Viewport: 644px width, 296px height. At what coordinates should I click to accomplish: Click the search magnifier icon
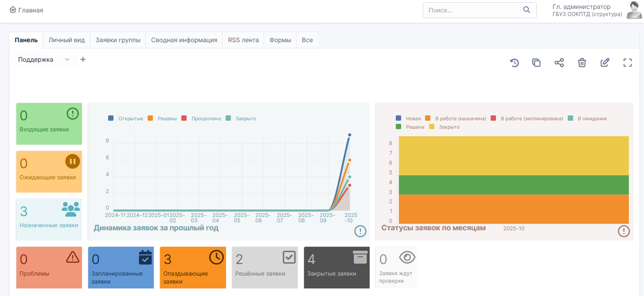point(526,10)
